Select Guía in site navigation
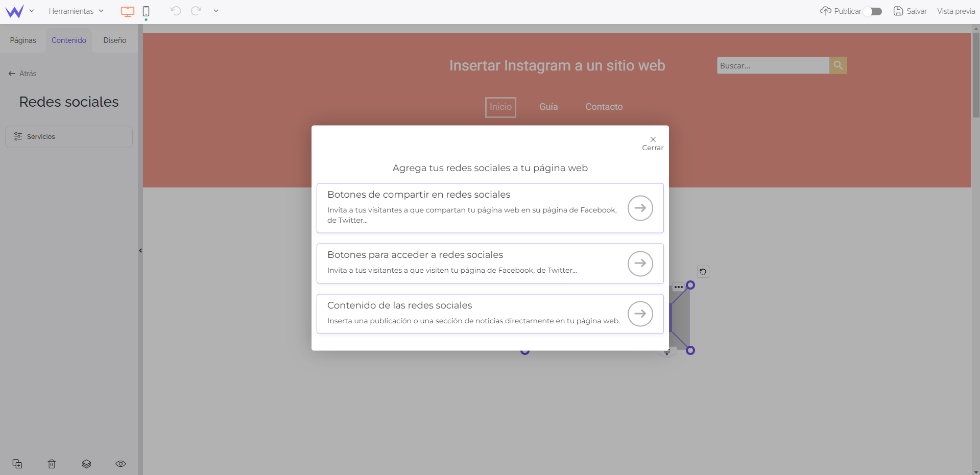The image size is (980, 475). click(548, 107)
